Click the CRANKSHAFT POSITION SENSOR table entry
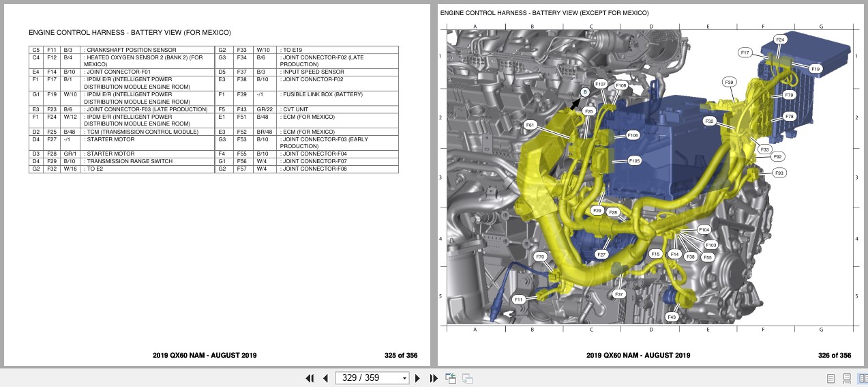Screen dimensions: 868x387 (130, 50)
